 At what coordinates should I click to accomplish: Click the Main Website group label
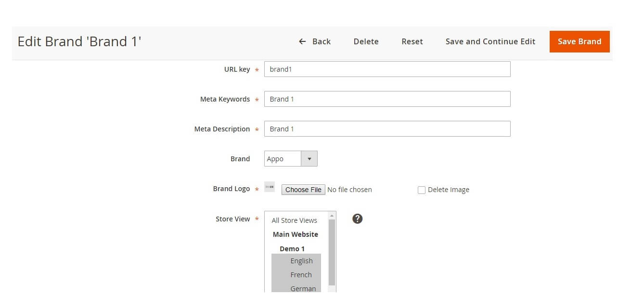pos(295,234)
